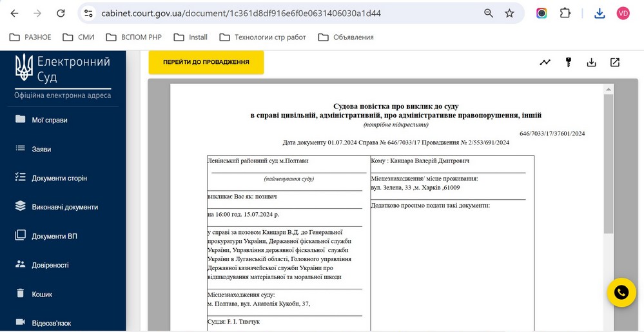The width and height of the screenshot is (644, 332).
Task: Open the РАЗНОЕ bookmarks folder
Action: (30, 37)
